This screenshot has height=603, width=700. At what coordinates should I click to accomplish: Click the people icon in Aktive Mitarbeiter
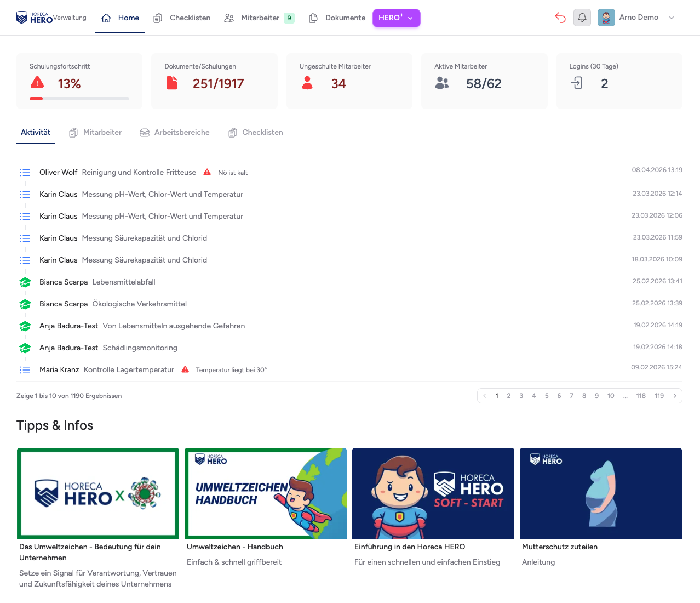(x=442, y=83)
